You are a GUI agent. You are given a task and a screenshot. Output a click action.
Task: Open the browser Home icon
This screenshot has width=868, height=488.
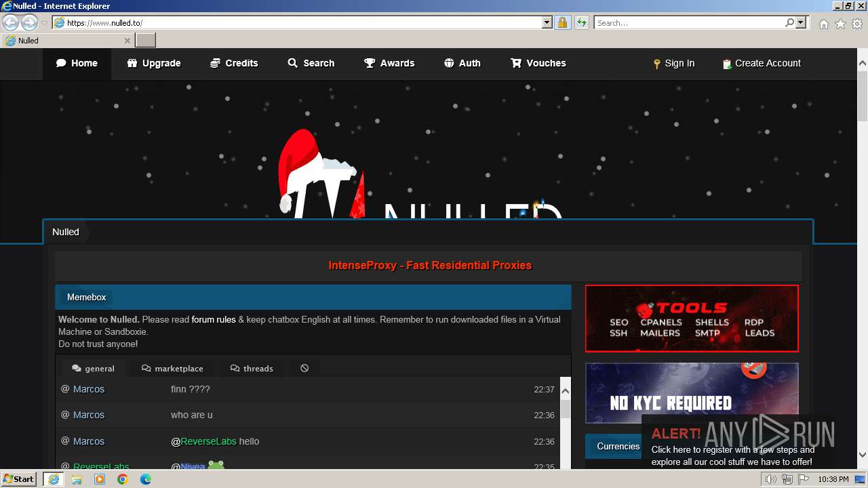pyautogui.click(x=823, y=24)
